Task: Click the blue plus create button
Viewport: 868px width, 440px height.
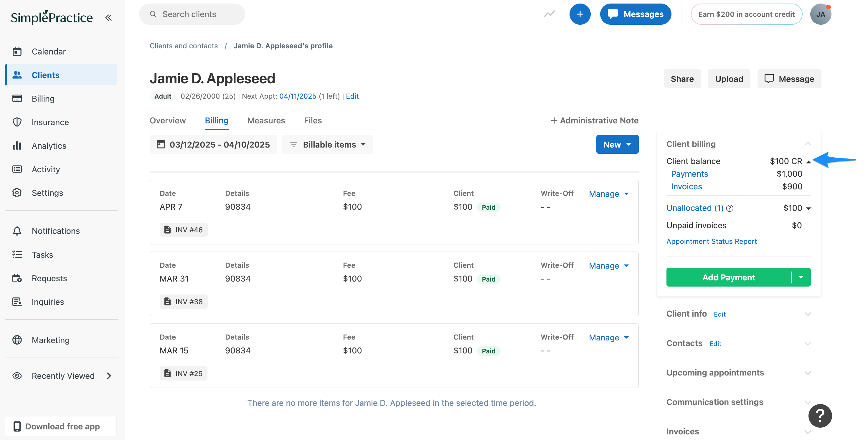Action: pyautogui.click(x=580, y=14)
